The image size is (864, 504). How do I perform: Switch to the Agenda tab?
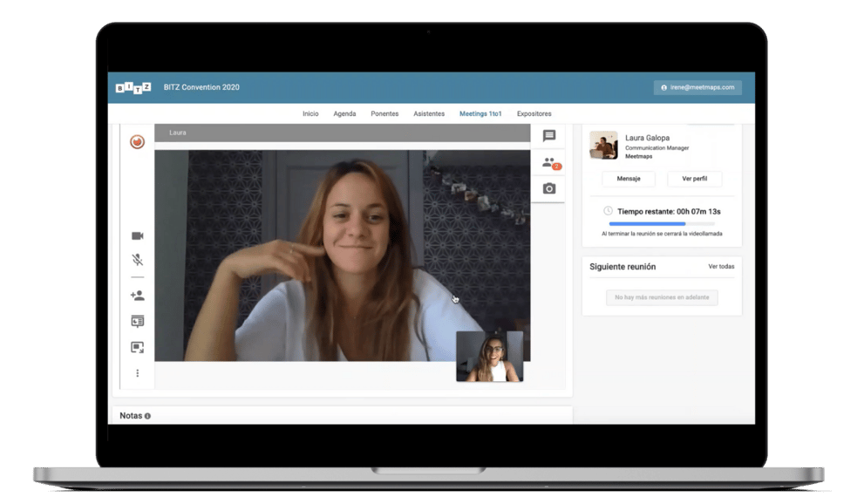click(344, 113)
